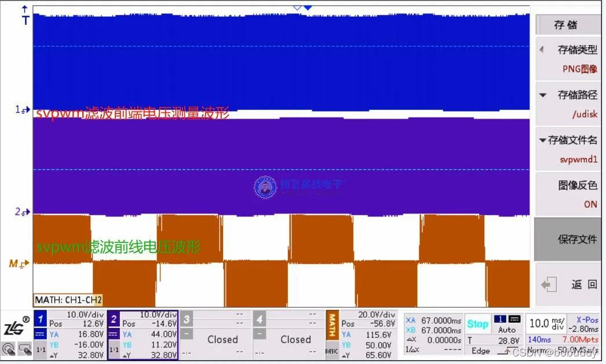Image resolution: width=606 pixels, height=364 pixels.
Task: Click channel 2 YB 11.20V readout
Action: pos(149,344)
